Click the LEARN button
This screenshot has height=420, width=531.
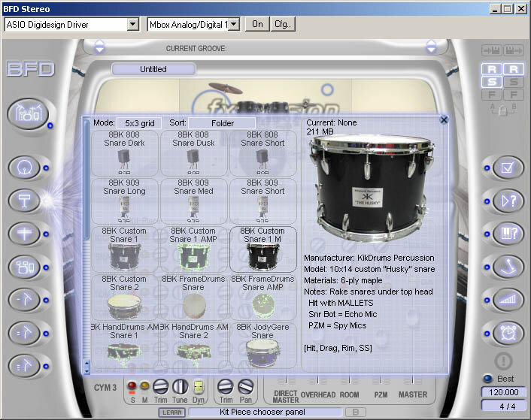[x=172, y=412]
